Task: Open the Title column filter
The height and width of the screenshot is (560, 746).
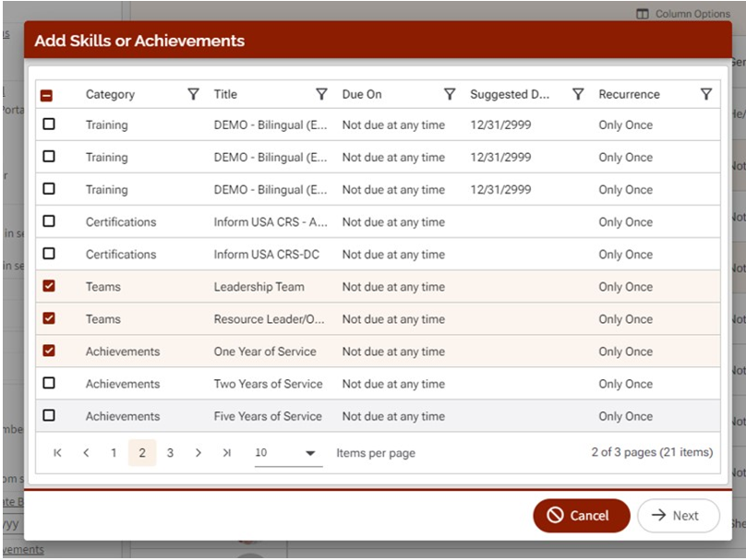Action: pos(321,94)
